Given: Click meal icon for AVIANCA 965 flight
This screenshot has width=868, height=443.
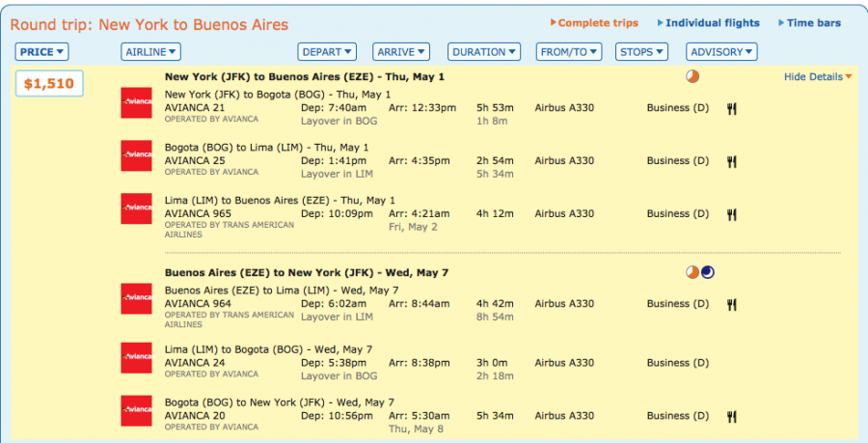Looking at the screenshot, I should (x=732, y=215).
